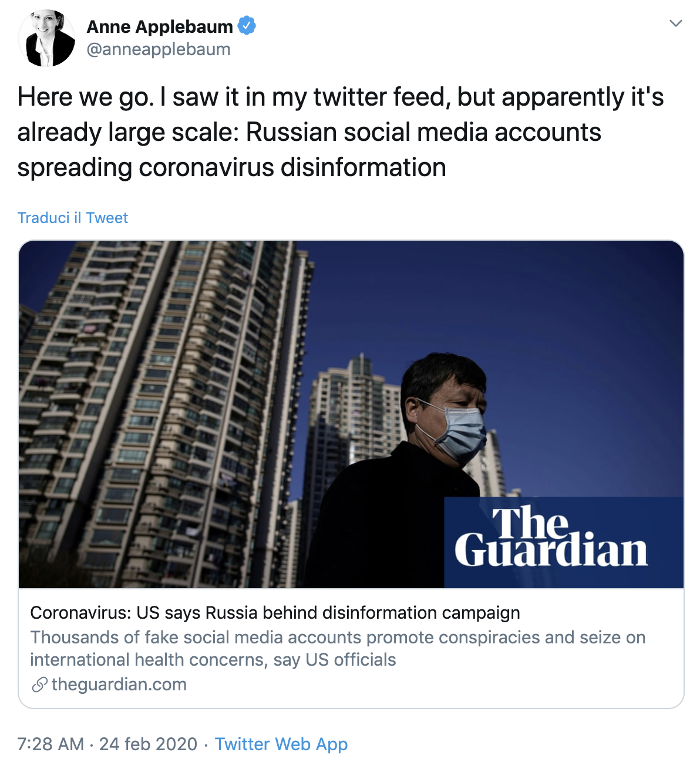
Task: Click the card description about fake accounts
Action: (x=338, y=649)
